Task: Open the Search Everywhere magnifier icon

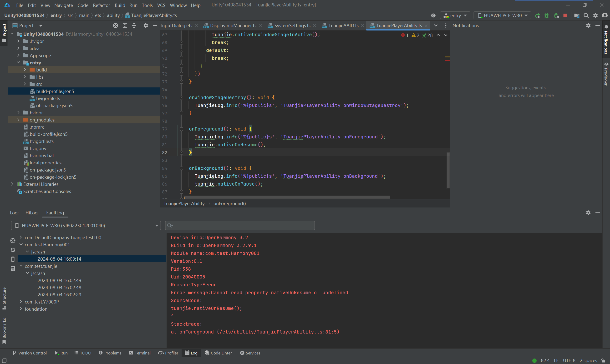Action: (586, 15)
